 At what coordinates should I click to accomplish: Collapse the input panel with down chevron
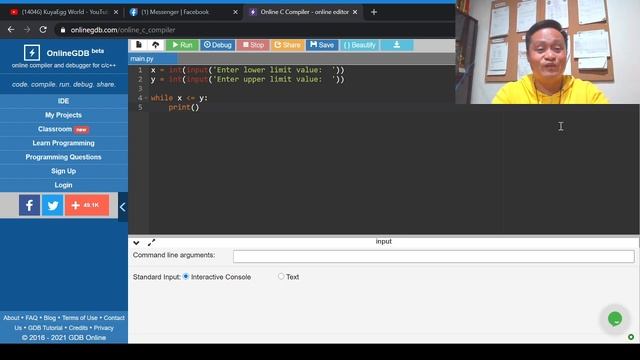136,242
